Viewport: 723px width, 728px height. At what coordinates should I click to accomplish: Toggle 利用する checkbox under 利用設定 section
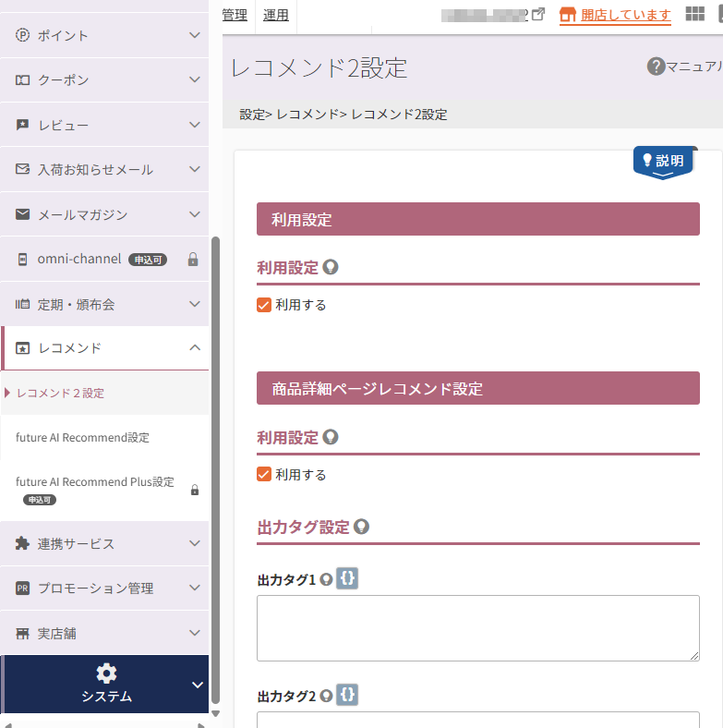tap(264, 305)
